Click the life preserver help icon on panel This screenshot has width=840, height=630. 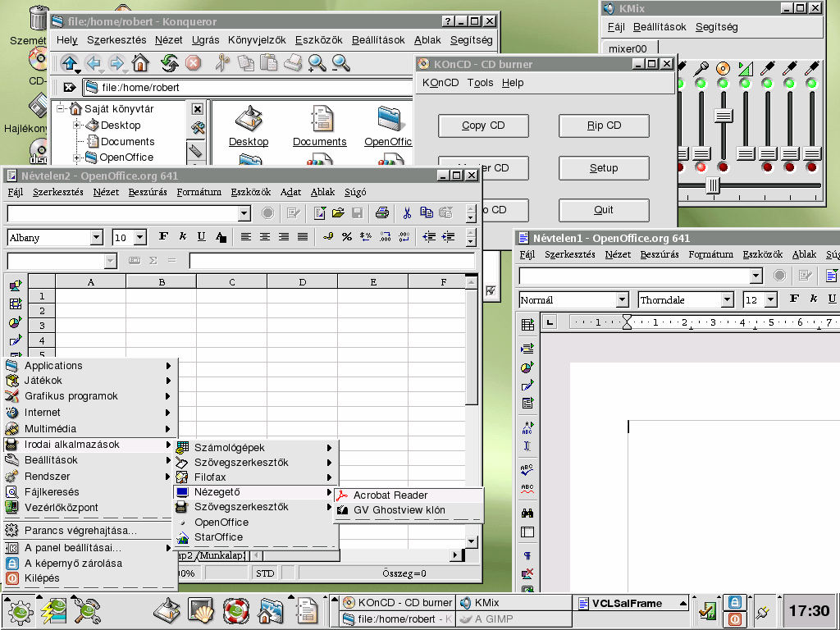click(235, 611)
